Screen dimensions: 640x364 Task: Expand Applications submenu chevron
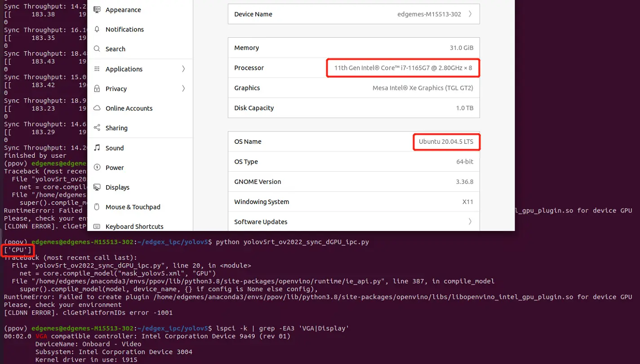coord(183,69)
